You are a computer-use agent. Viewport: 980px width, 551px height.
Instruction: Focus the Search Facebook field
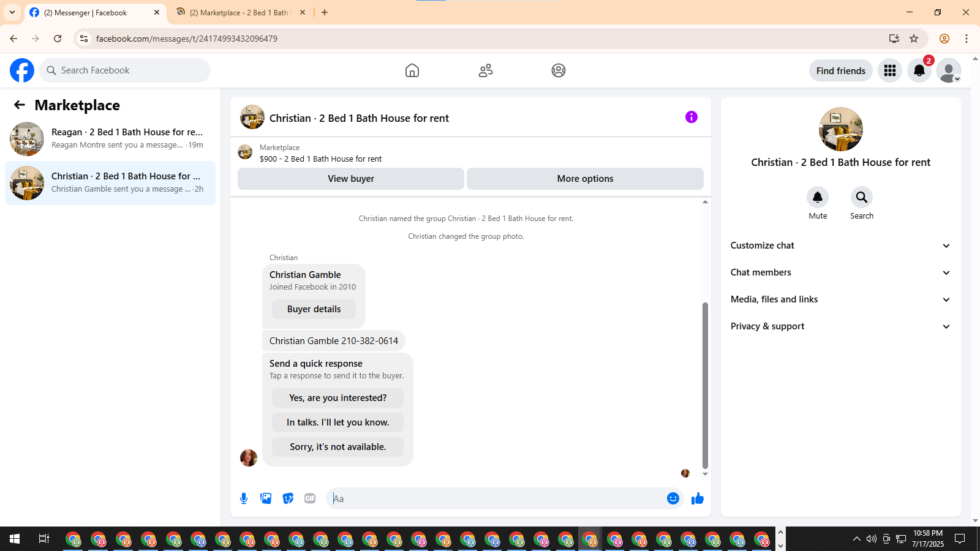coord(125,70)
